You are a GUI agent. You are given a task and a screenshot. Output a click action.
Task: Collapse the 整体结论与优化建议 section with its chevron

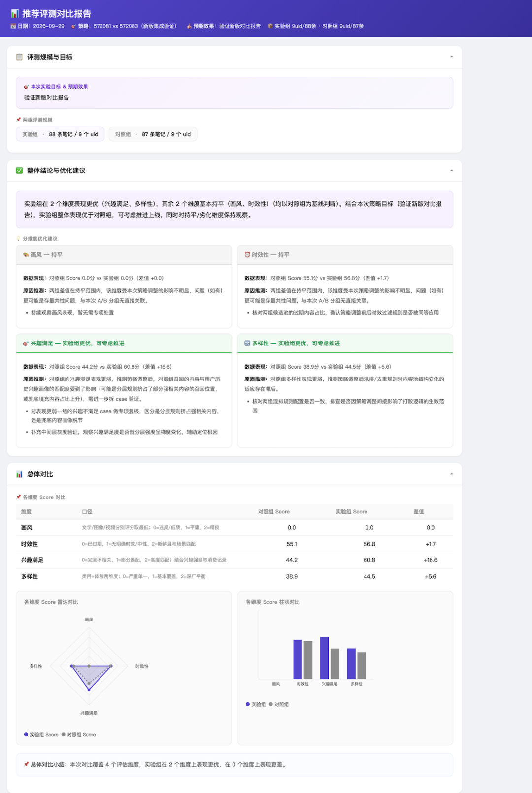click(x=452, y=171)
